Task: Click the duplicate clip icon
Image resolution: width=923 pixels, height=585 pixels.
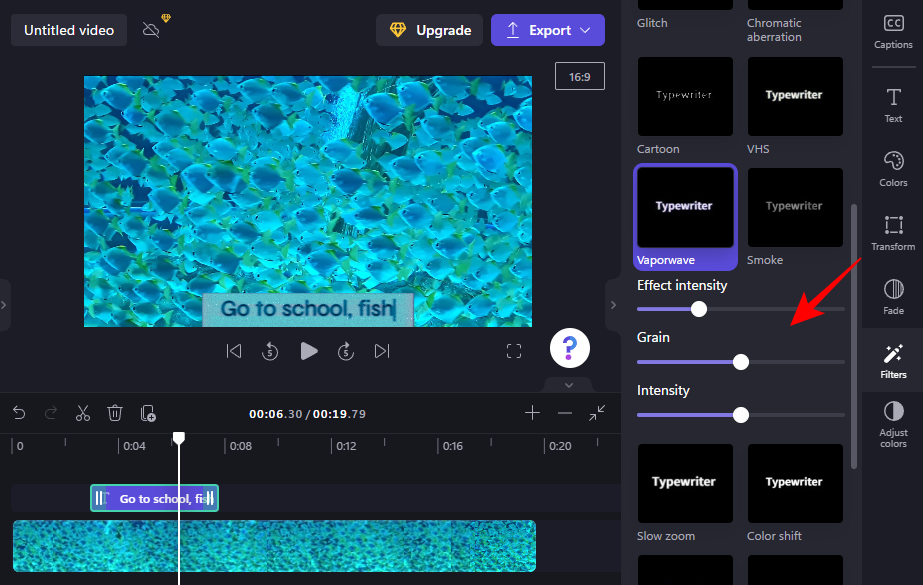Action: [x=148, y=413]
